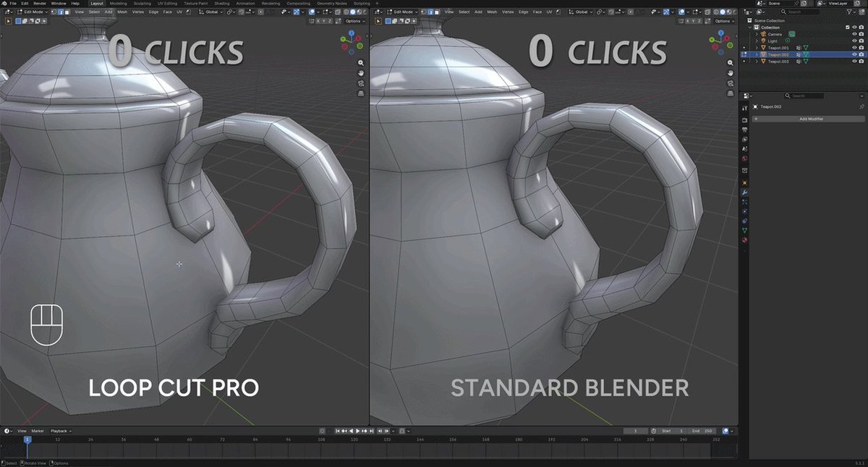Toggle the Collection exclude checkbox in outliner

pos(848,28)
